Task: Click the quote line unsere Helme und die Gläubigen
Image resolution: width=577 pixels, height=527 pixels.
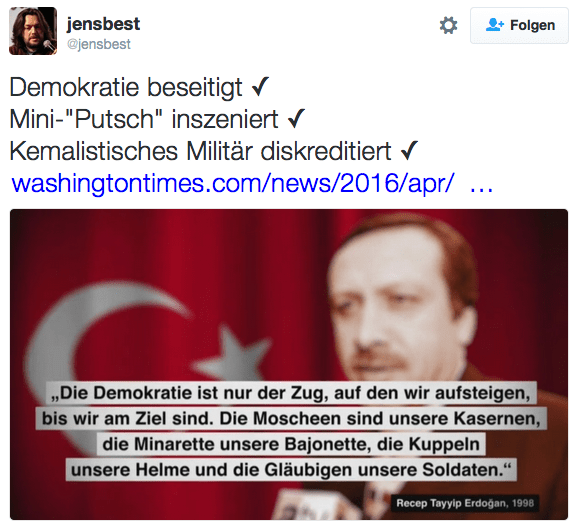Action: coord(291,470)
